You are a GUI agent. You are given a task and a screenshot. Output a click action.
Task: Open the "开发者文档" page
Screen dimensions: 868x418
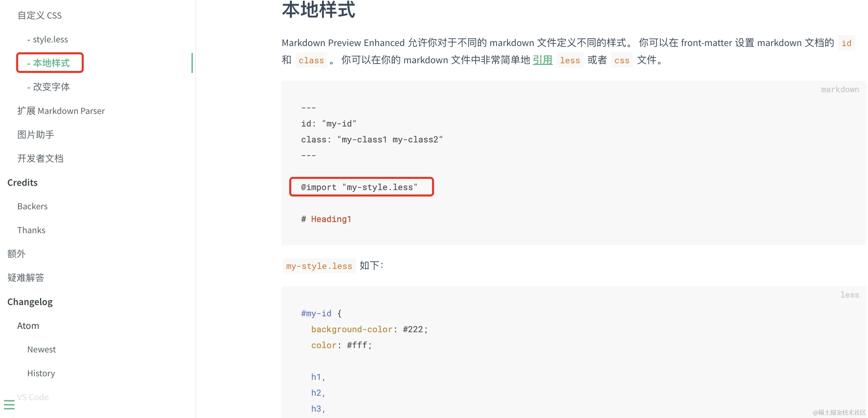[x=40, y=158]
